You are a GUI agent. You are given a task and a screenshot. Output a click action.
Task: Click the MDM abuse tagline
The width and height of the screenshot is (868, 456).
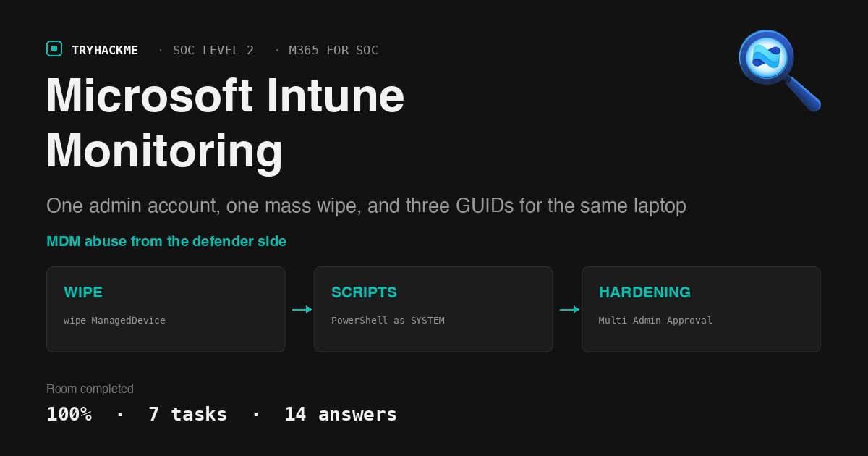(x=166, y=241)
